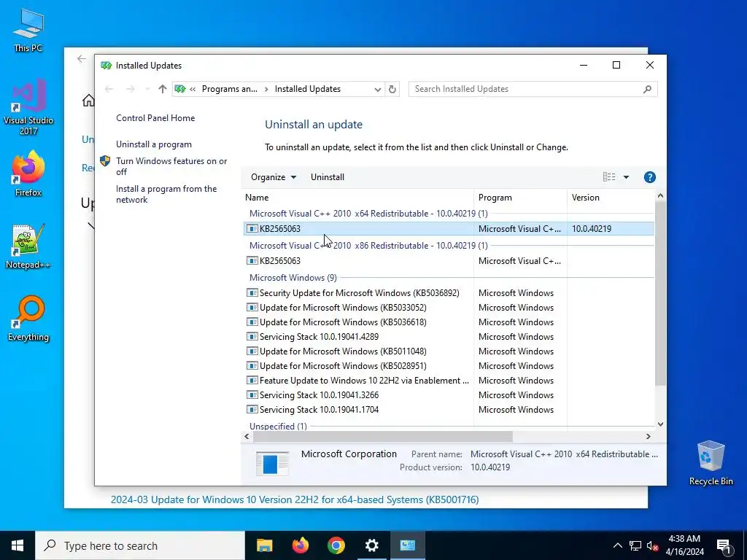Open the notification center icon
The width and height of the screenshot is (747, 560).
click(x=724, y=545)
